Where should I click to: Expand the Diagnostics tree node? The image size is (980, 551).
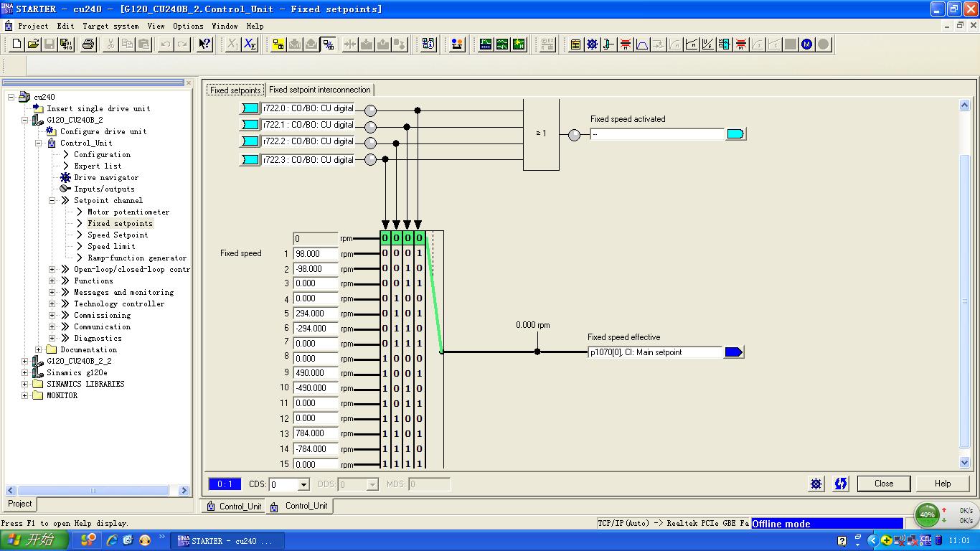pyautogui.click(x=52, y=338)
